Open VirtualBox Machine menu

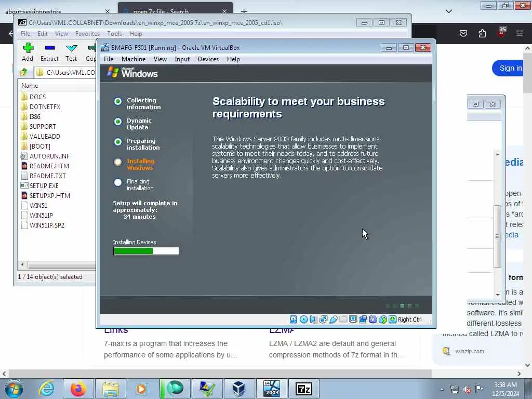pyautogui.click(x=134, y=59)
